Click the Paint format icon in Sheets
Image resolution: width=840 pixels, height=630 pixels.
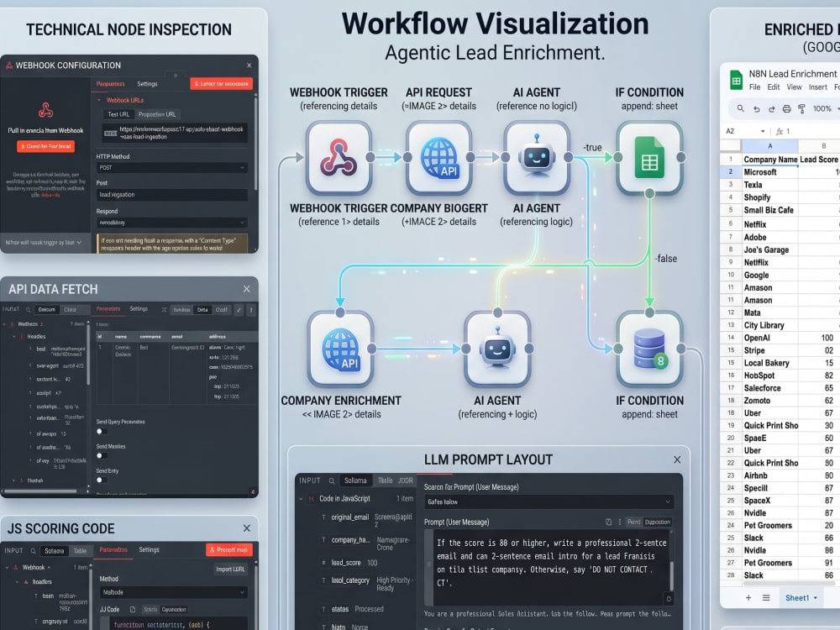(801, 108)
